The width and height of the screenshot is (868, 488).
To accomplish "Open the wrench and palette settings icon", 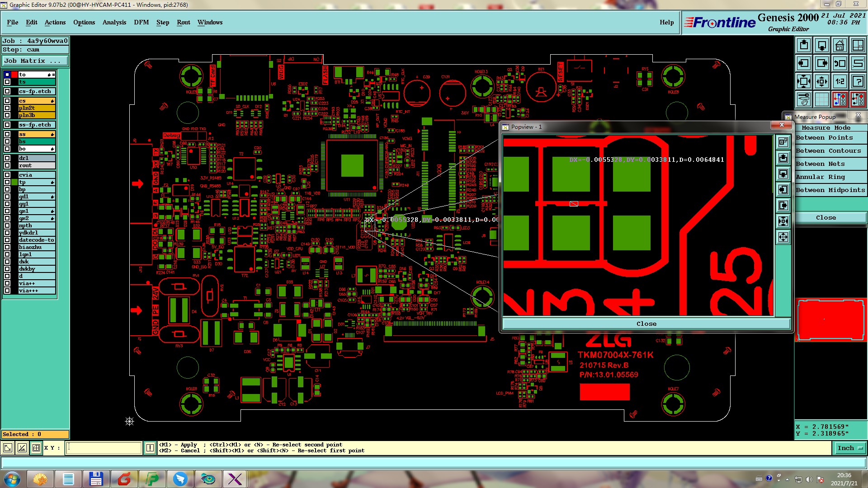I will click(x=803, y=99).
